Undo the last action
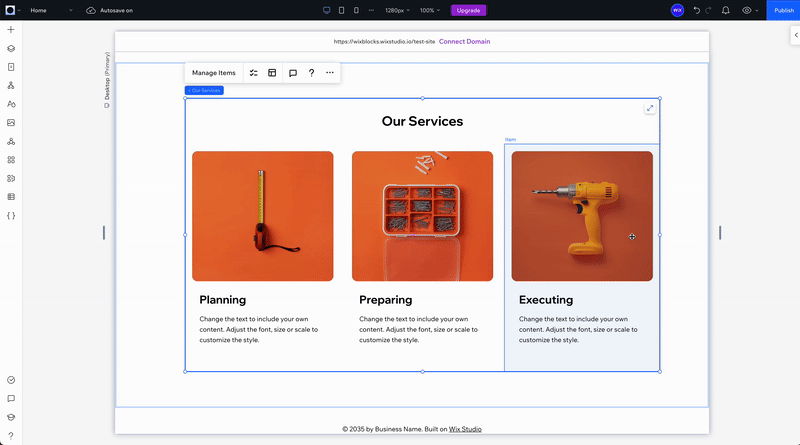 [696, 10]
